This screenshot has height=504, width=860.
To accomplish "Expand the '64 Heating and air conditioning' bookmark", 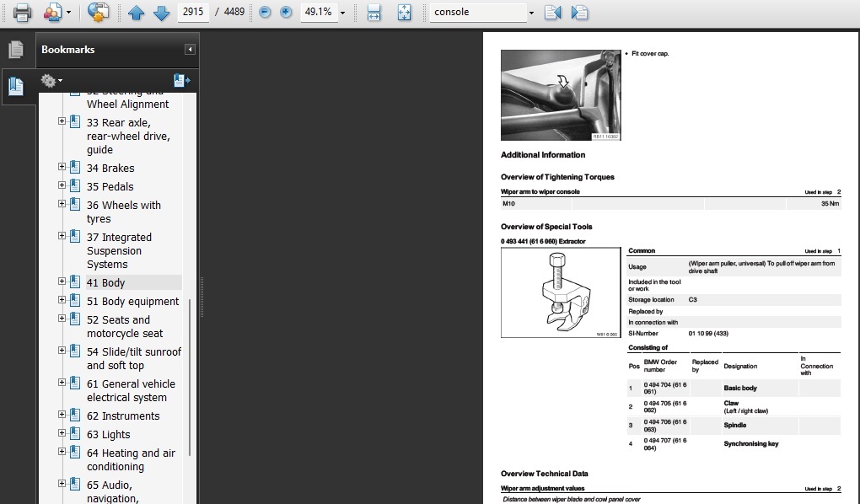I will 62,452.
